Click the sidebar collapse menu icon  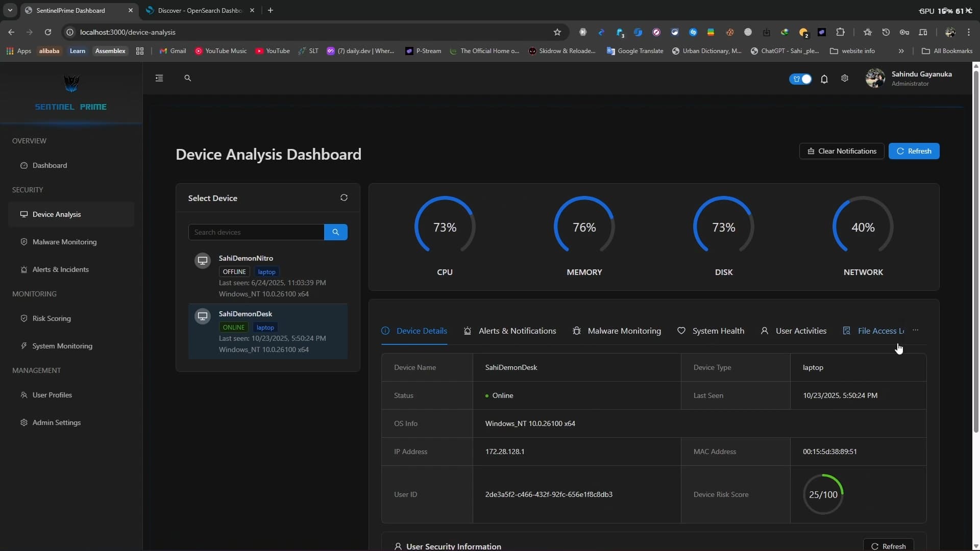pos(159,78)
